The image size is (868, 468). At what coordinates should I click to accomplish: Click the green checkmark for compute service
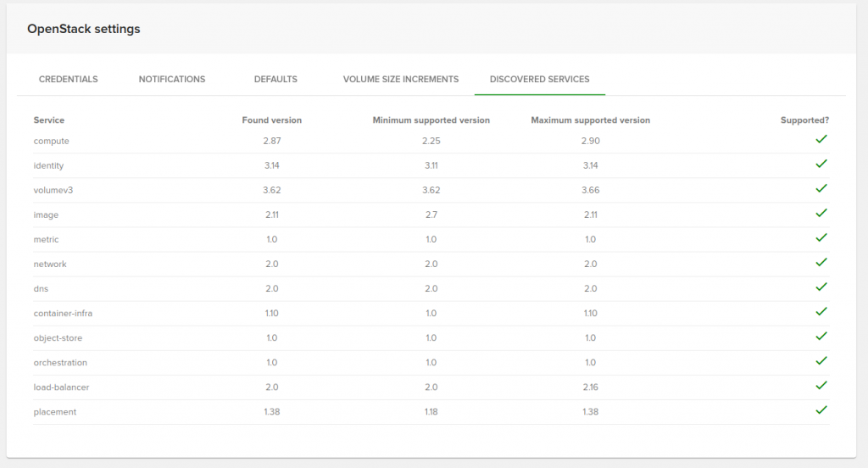(821, 139)
